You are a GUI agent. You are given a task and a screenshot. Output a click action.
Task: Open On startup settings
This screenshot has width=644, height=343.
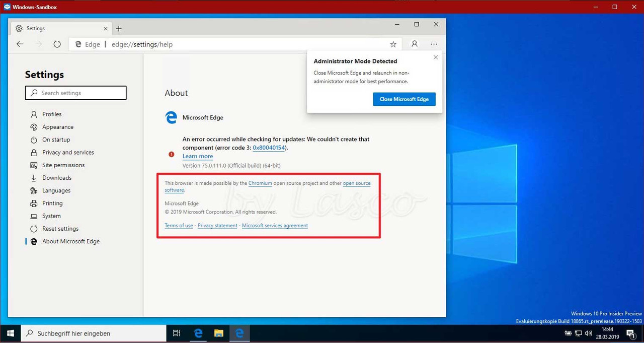tap(56, 140)
